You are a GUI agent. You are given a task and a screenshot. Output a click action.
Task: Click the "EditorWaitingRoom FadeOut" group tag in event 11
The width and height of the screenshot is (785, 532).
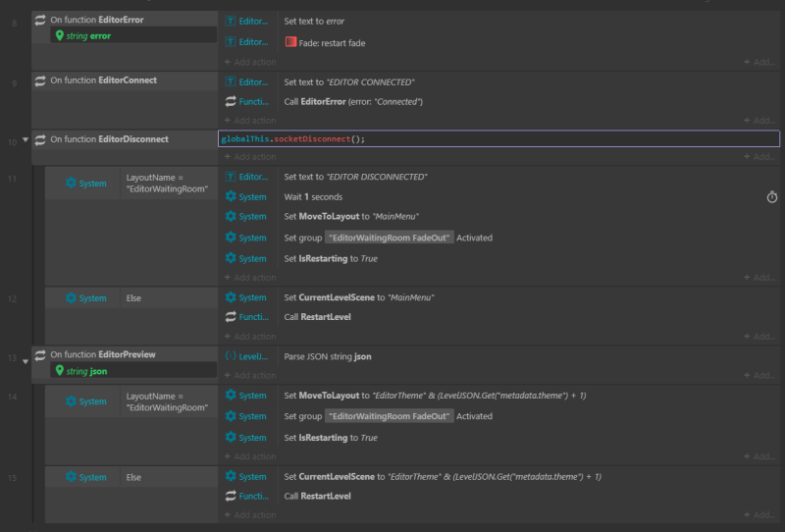point(389,238)
